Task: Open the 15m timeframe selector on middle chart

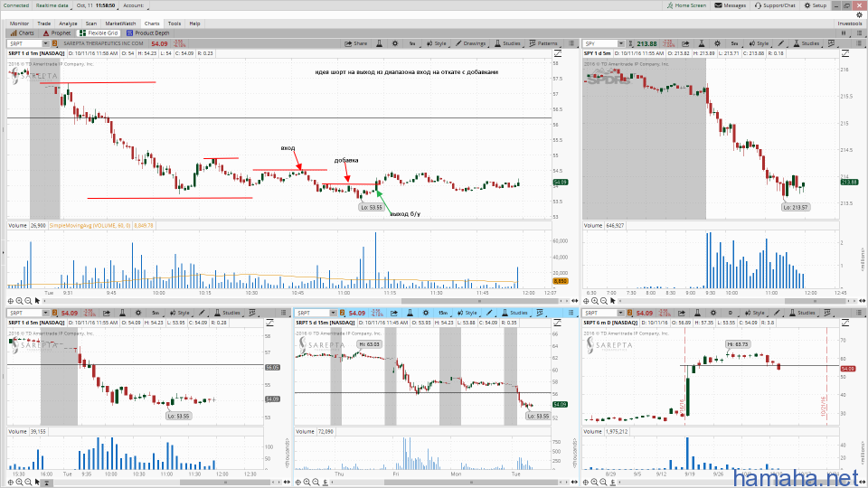Action: (x=443, y=313)
